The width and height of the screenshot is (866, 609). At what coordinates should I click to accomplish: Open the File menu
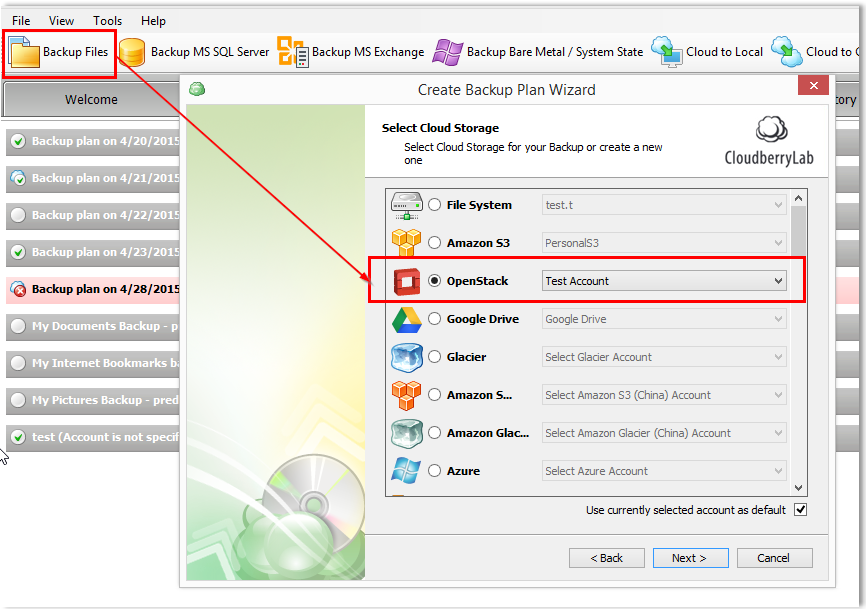(21, 21)
